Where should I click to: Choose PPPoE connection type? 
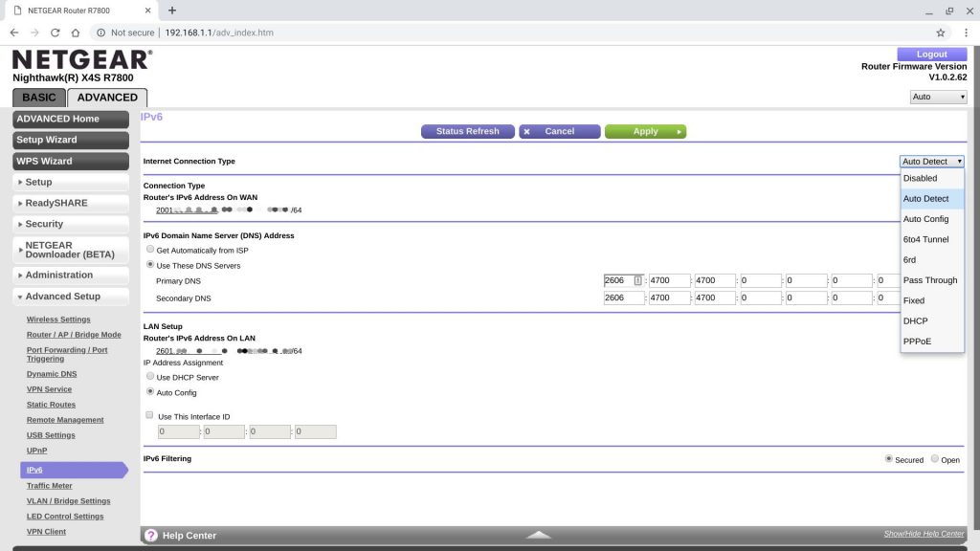932,342
